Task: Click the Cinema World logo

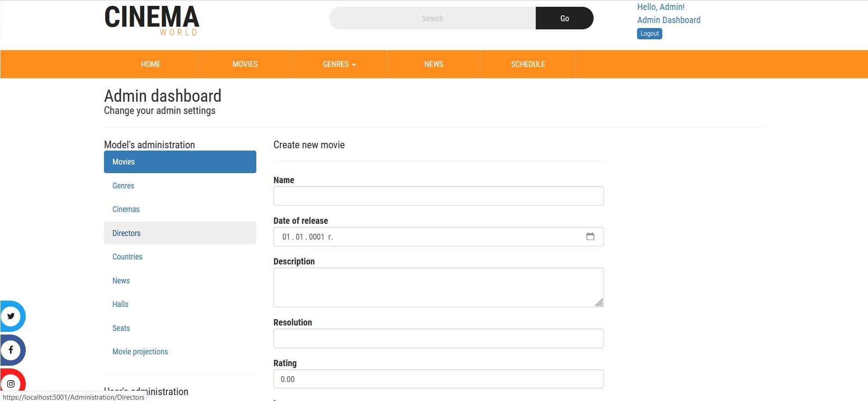Action: point(151,20)
